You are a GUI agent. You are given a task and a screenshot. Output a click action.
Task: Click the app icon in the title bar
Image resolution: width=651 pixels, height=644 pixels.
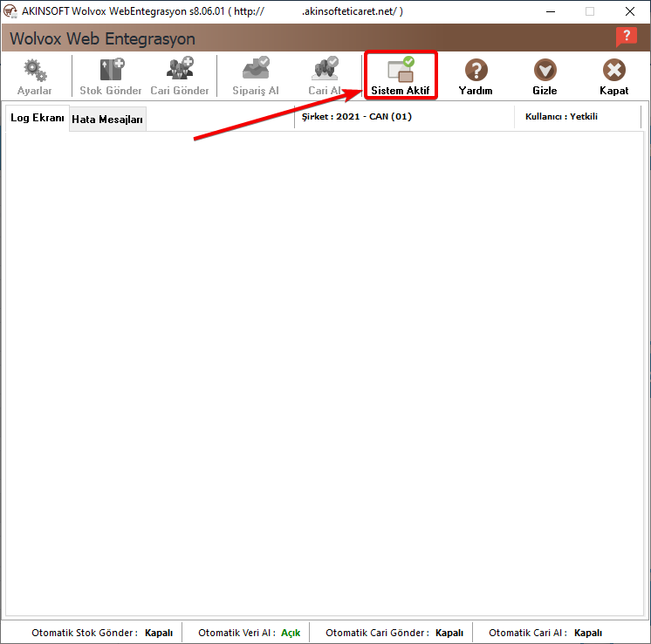point(10,11)
